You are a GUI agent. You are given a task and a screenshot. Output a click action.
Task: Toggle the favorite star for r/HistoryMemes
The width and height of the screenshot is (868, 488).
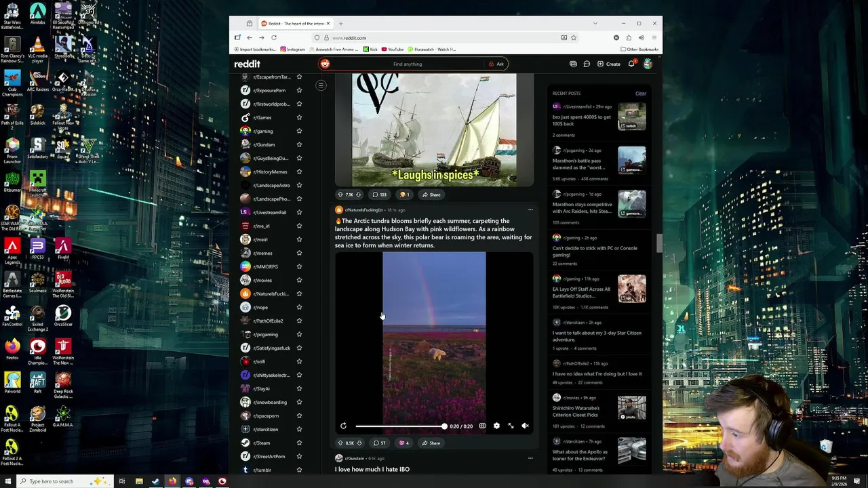[x=299, y=171]
